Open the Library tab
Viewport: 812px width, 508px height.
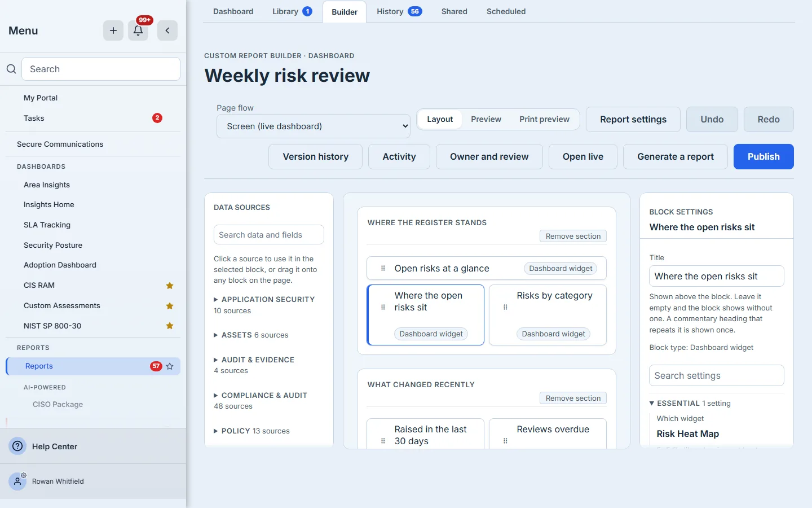coord(292,11)
